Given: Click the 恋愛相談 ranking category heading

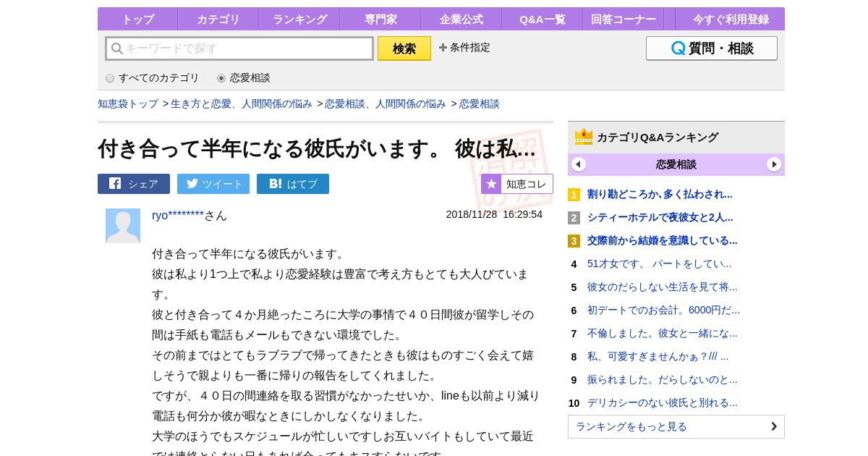Looking at the screenshot, I should point(676,164).
